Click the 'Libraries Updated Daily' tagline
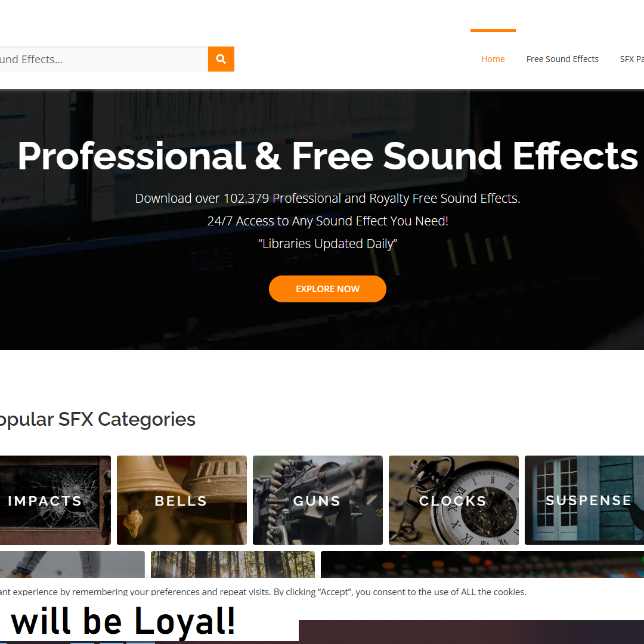This screenshot has height=644, width=644. pyautogui.click(x=327, y=243)
